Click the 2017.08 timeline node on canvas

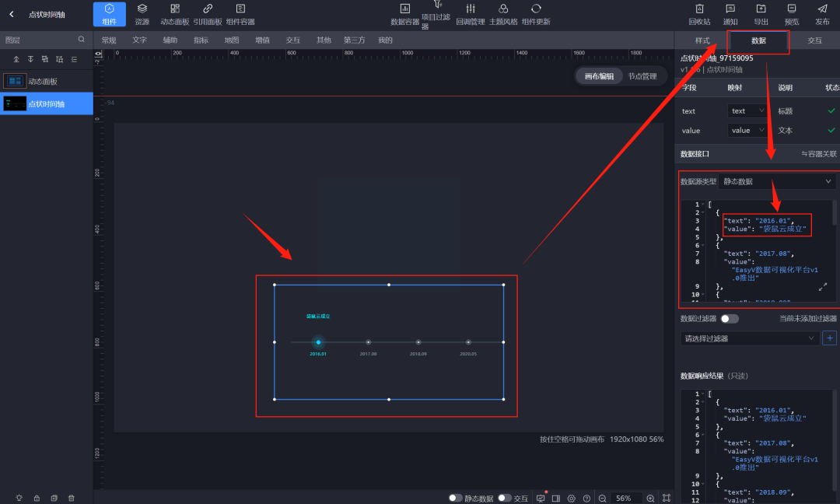coord(368,342)
